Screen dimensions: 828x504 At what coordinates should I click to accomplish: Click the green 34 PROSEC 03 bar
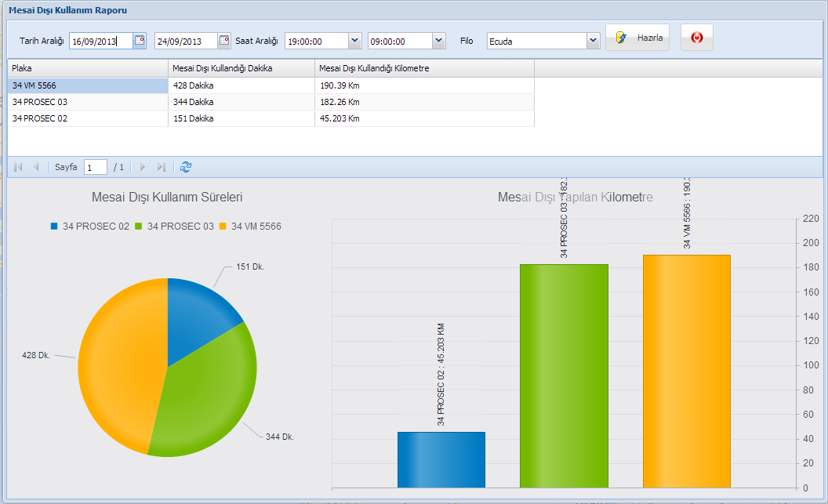[x=564, y=375]
